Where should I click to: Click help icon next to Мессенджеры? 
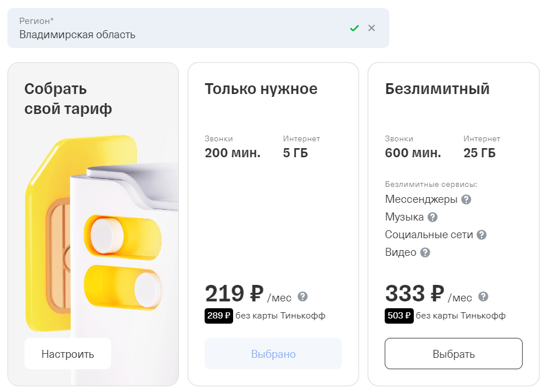point(466,199)
